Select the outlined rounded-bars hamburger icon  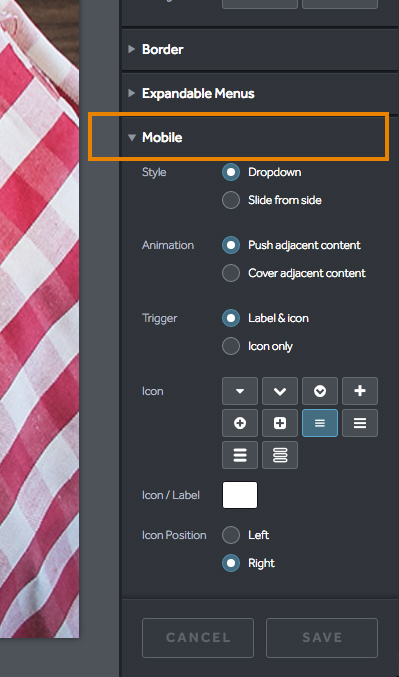pyautogui.click(x=280, y=455)
